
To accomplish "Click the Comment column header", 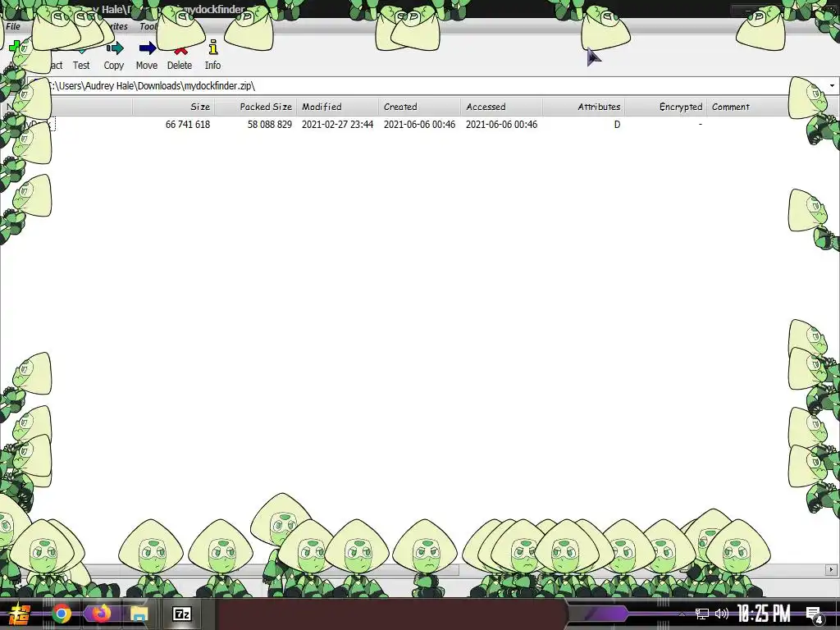I will pyautogui.click(x=747, y=107).
